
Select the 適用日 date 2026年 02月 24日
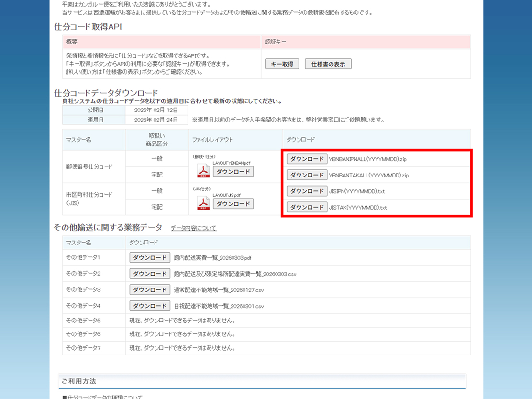156,120
